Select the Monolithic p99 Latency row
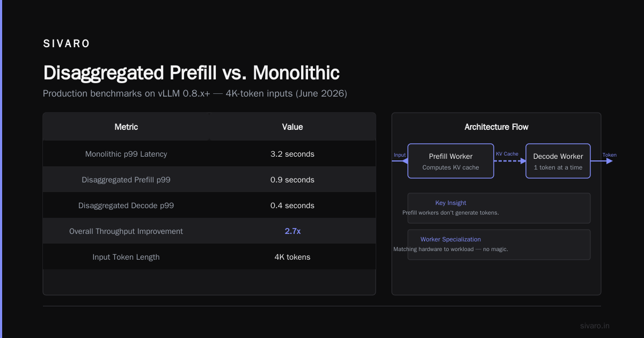Viewport: 644px width, 338px height. pos(209,154)
